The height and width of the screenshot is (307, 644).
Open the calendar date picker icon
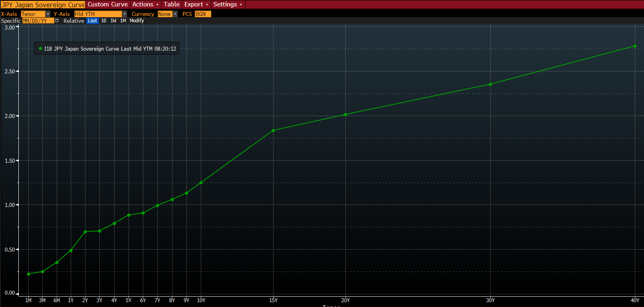[x=57, y=21]
